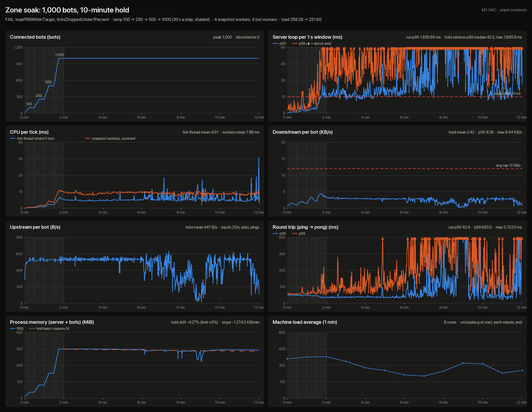Click the p99 legend entry in Round trip panel

point(299,234)
